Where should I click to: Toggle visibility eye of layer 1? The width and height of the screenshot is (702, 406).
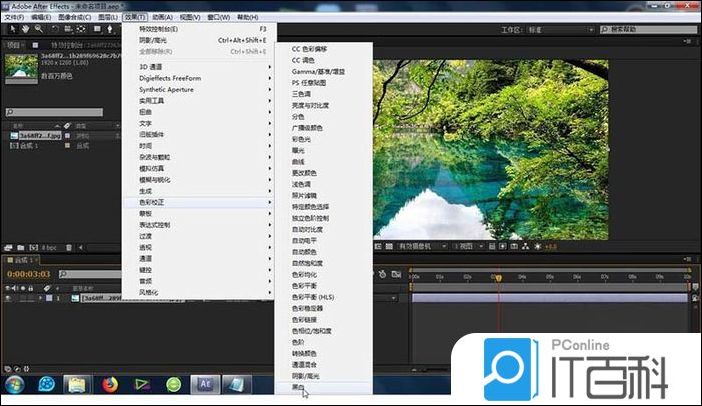click(8, 298)
